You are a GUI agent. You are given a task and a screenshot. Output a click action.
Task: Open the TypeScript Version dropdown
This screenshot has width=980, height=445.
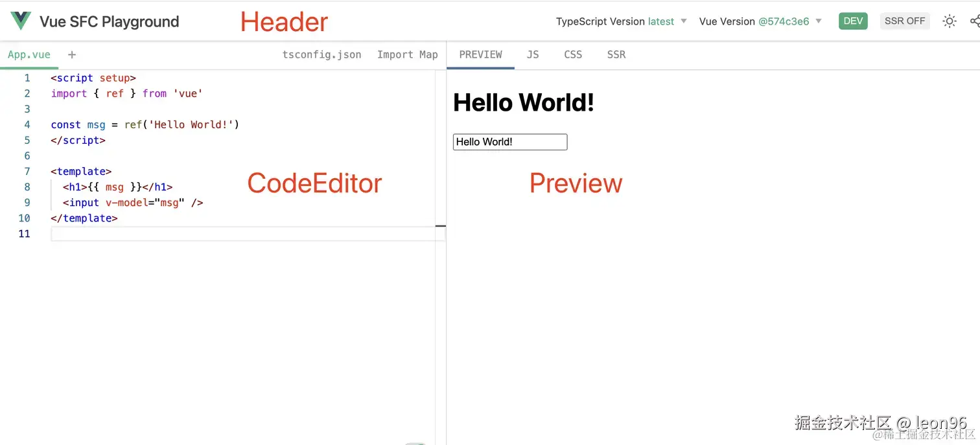point(622,21)
